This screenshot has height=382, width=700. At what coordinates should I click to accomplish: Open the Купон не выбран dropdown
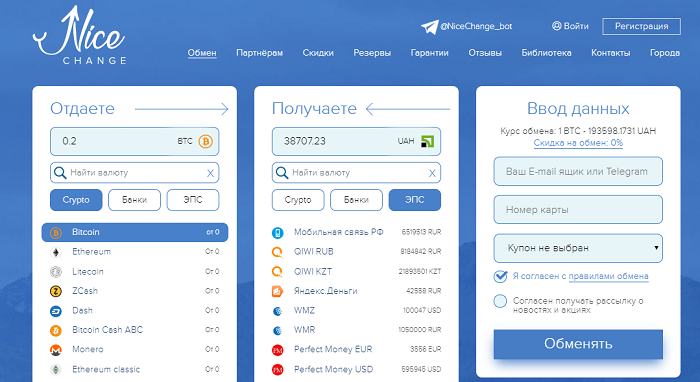pyautogui.click(x=578, y=248)
